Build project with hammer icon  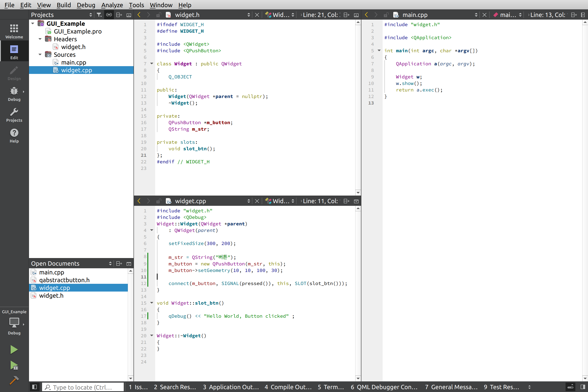pyautogui.click(x=14, y=380)
